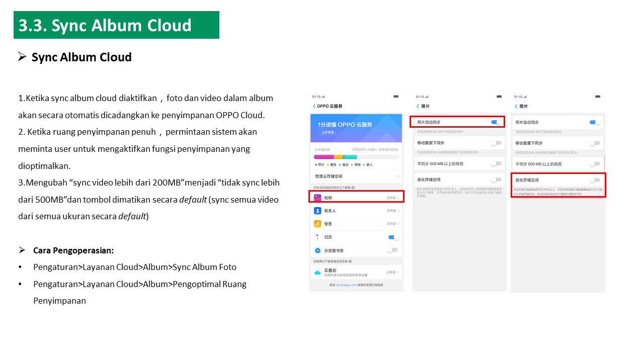Screen dimensions: 644x362
Task: Enable the Browser Bookmarks (浏览器书签) toggle
Action: coord(392,250)
